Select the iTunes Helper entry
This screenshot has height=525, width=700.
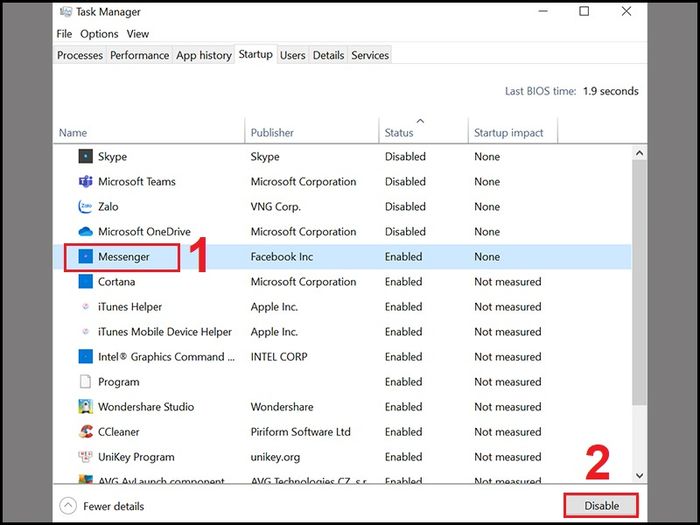click(x=130, y=307)
